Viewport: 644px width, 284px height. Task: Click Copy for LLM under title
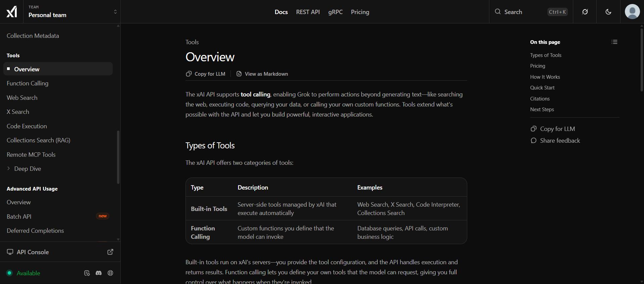206,74
